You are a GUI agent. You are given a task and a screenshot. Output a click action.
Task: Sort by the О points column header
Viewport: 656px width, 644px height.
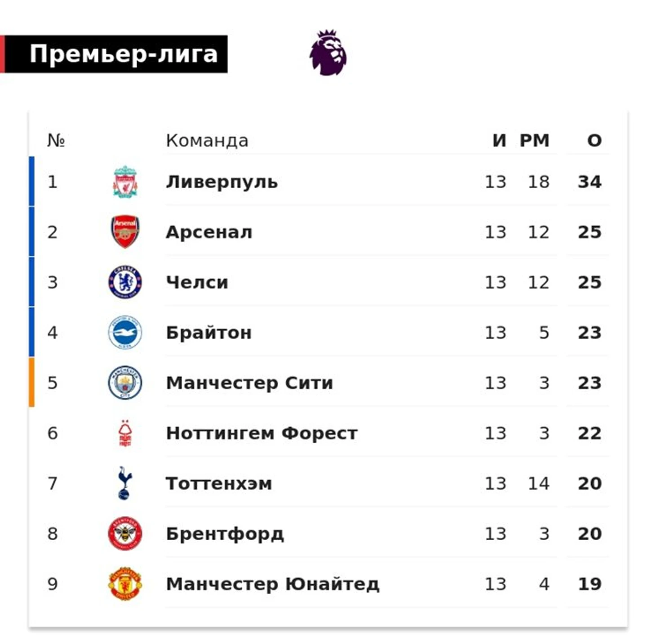tap(594, 141)
